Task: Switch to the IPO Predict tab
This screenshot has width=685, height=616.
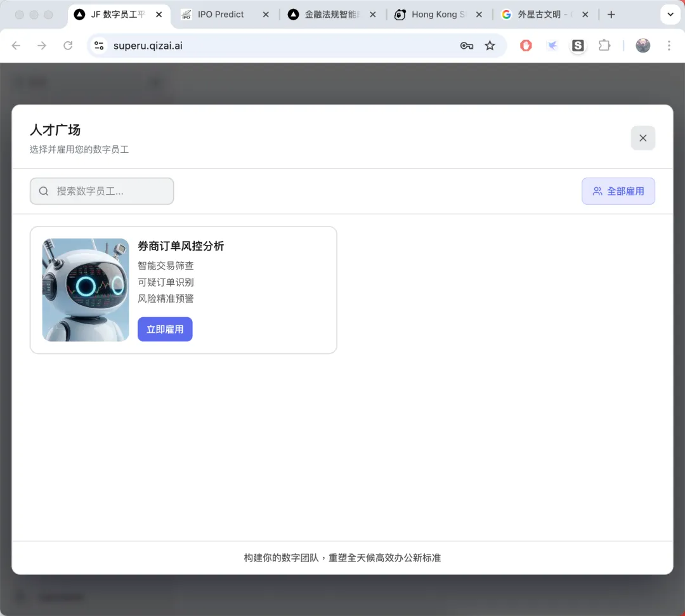Action: click(222, 14)
